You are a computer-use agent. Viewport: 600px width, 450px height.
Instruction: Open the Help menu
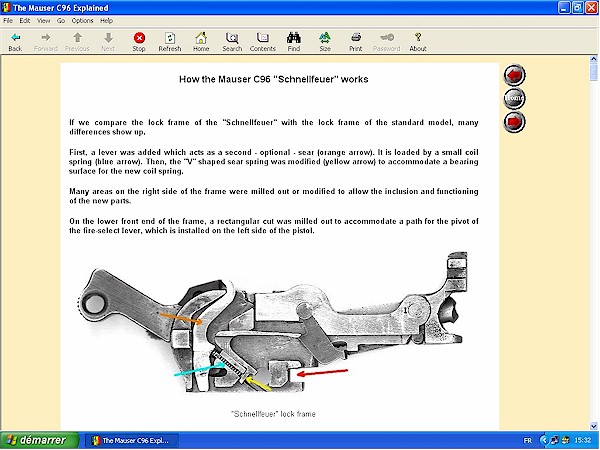click(106, 21)
